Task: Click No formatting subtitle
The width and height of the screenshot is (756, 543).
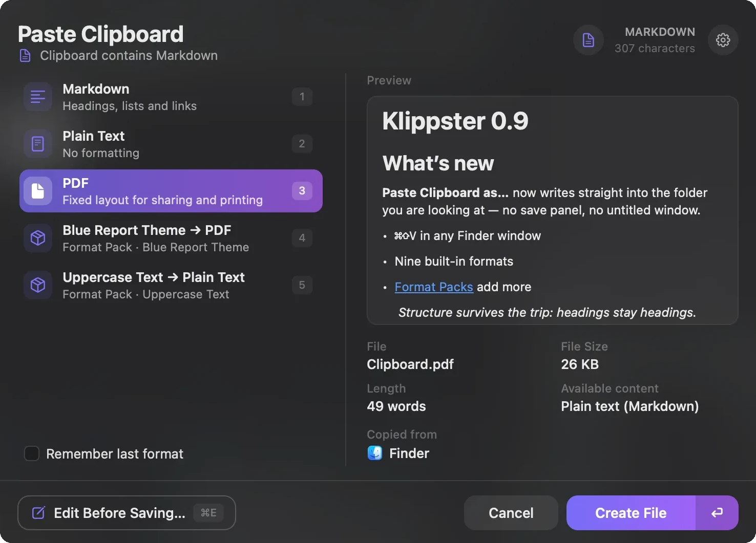Action: [x=101, y=153]
